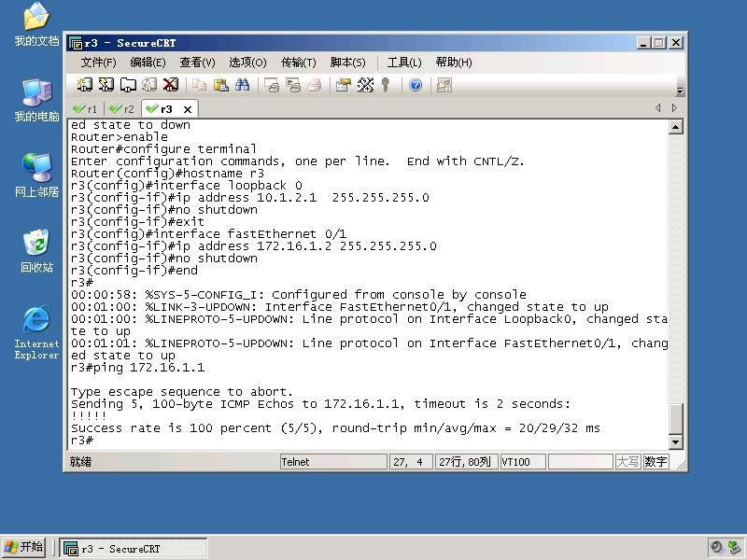Click the SecureCRT title bar icon

pyautogui.click(x=76, y=43)
